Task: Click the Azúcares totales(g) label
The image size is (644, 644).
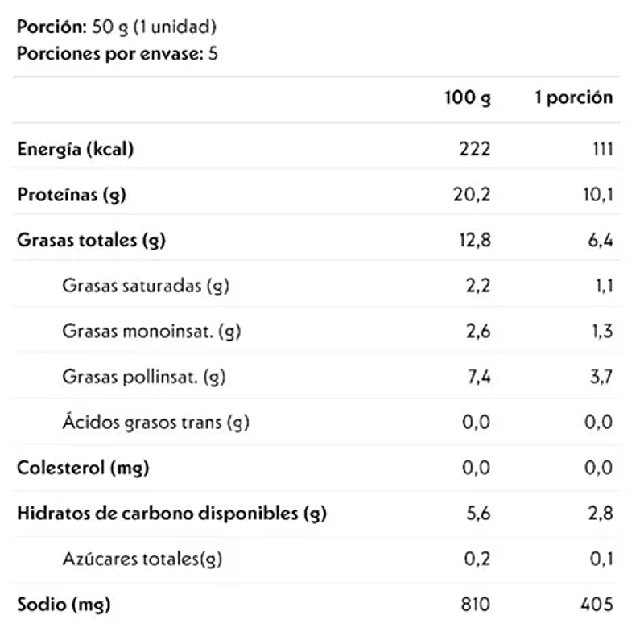Action: [x=142, y=559]
